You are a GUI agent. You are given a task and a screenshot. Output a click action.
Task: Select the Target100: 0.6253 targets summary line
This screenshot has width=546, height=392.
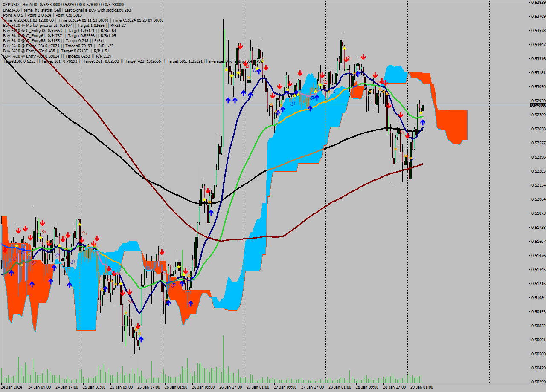132,61
